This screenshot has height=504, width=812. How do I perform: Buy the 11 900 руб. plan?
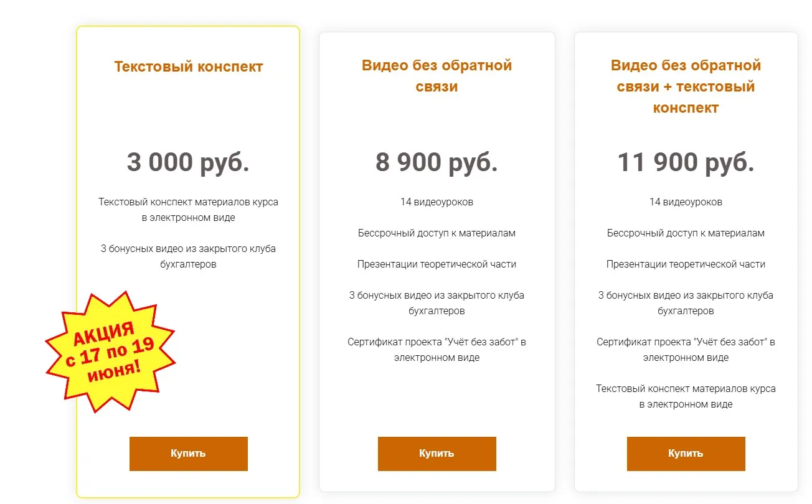click(x=686, y=454)
